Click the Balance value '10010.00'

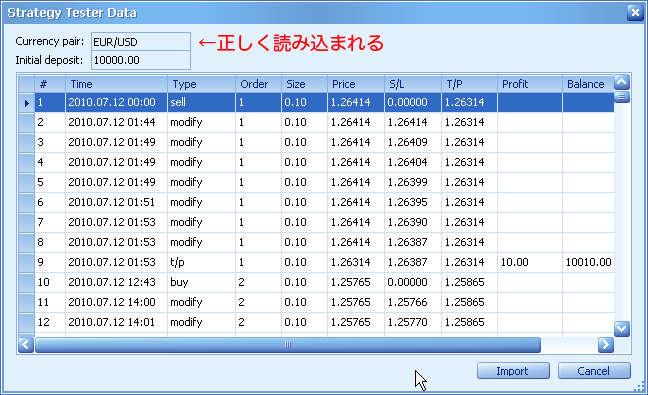(x=588, y=262)
